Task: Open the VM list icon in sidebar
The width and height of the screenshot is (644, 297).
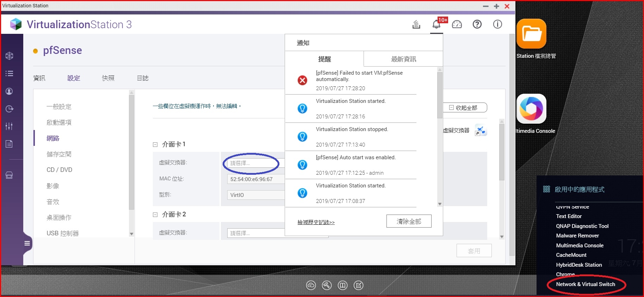Action: click(10, 73)
